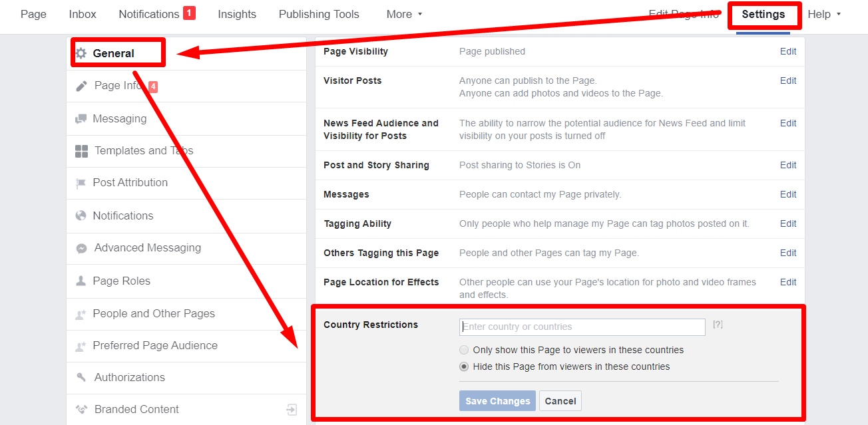Click the Post Attribution flag icon

click(x=81, y=183)
